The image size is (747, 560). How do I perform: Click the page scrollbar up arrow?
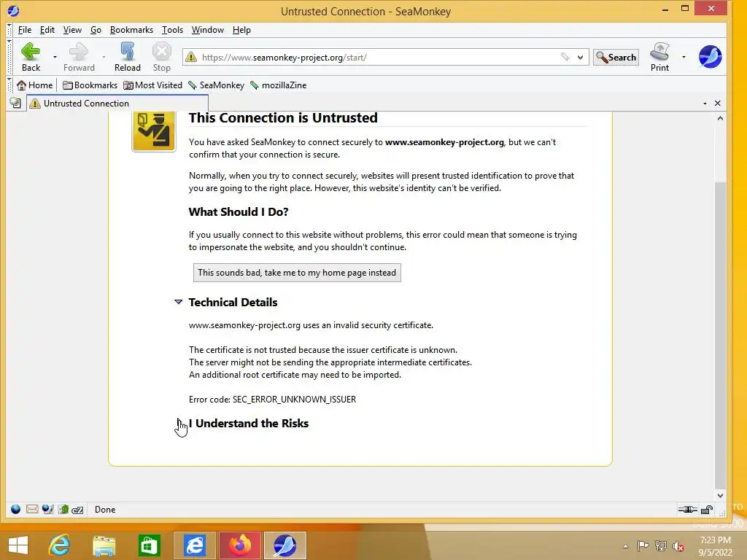point(720,118)
